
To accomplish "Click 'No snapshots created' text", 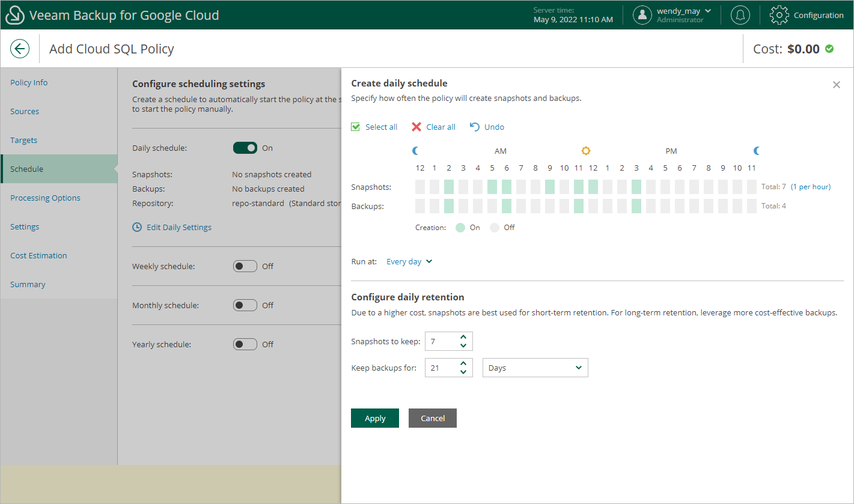I will click(272, 174).
